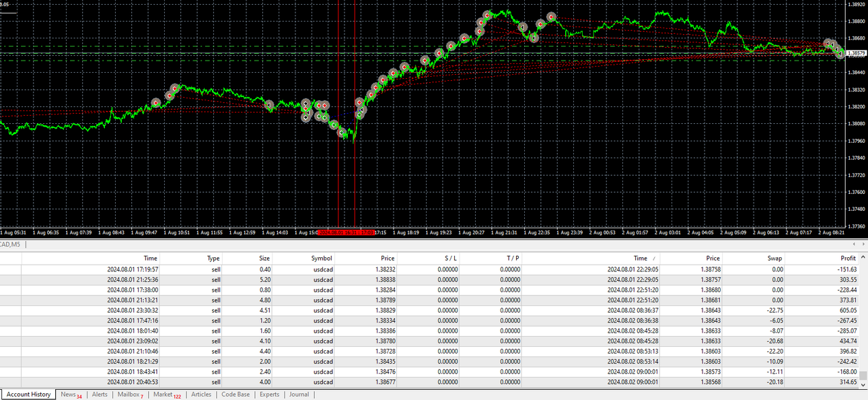Open the Code Base tab
Screen dimensions: 868x400
(x=236, y=395)
